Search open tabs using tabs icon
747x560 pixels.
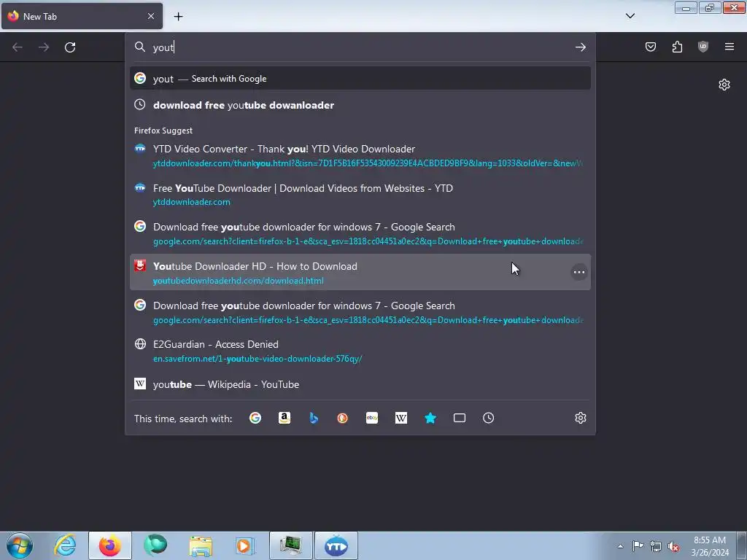460,418
